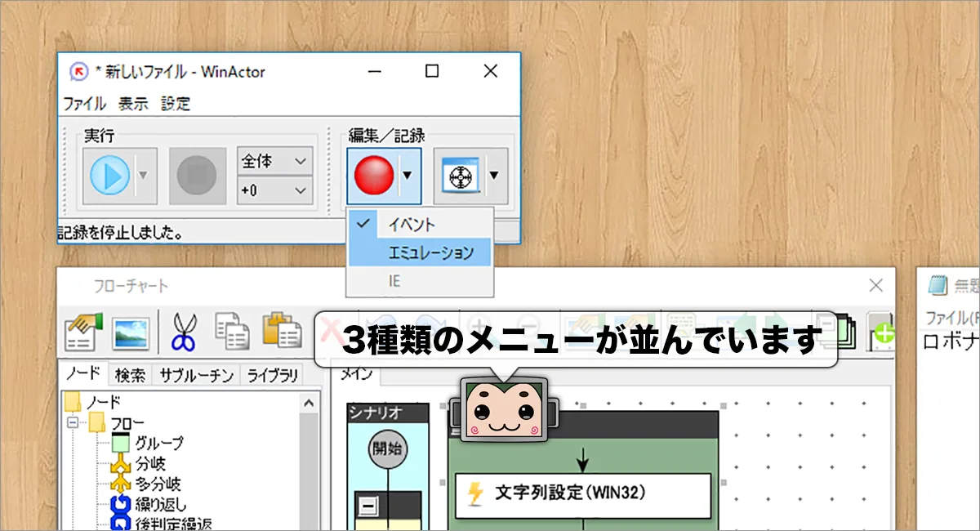The width and height of the screenshot is (980, 531).
Task: Select the 繰り返し node in tree
Action: click(160, 506)
